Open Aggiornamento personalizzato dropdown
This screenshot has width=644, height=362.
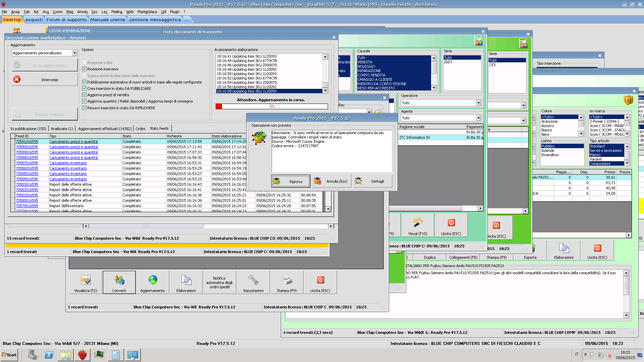tap(74, 53)
